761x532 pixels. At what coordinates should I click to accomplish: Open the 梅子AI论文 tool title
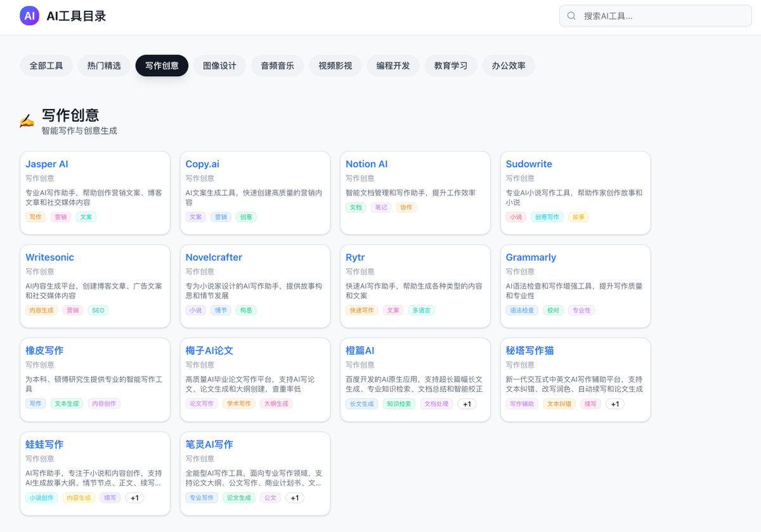pyautogui.click(x=209, y=350)
